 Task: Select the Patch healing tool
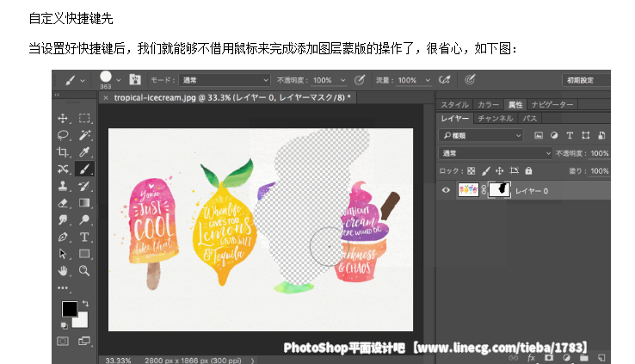click(x=63, y=169)
